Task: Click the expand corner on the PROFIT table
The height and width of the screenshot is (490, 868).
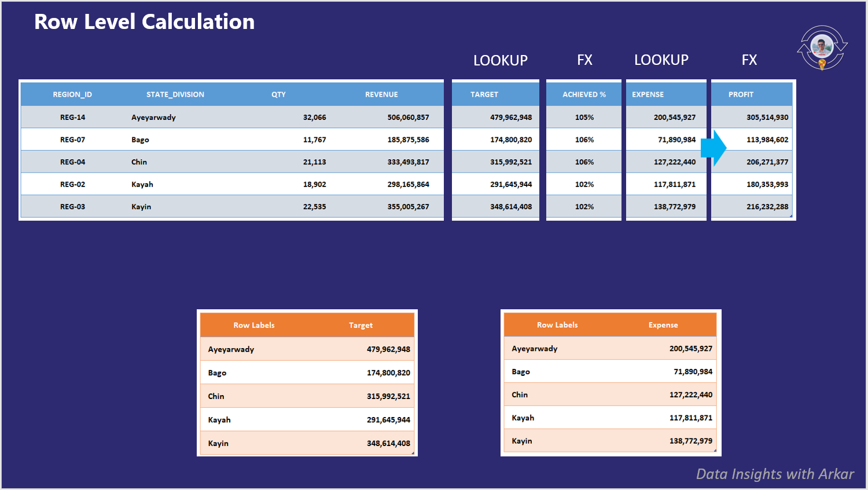Action: pos(791,216)
